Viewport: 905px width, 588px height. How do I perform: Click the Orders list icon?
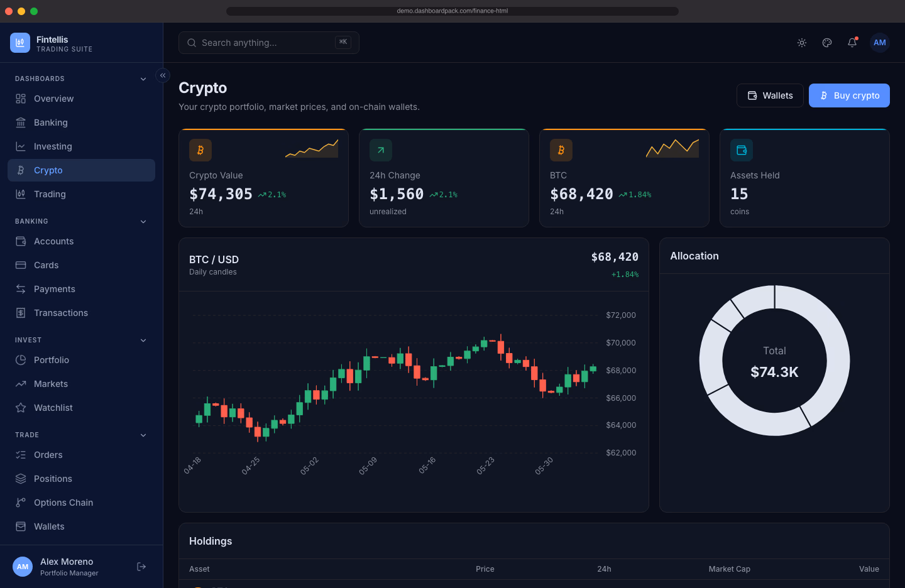click(x=21, y=455)
